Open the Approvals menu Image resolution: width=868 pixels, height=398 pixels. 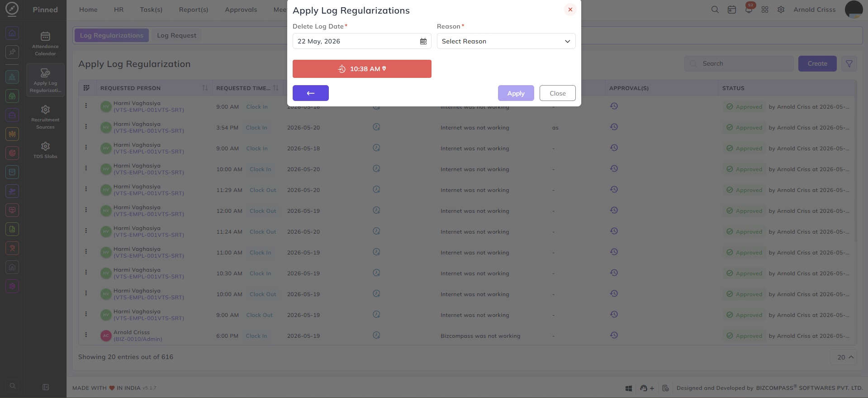pyautogui.click(x=241, y=10)
